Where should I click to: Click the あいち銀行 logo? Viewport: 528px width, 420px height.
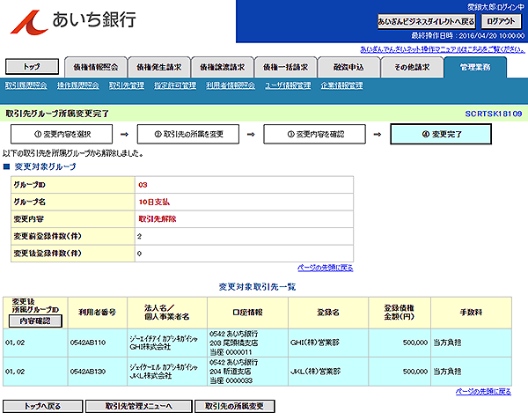73,21
